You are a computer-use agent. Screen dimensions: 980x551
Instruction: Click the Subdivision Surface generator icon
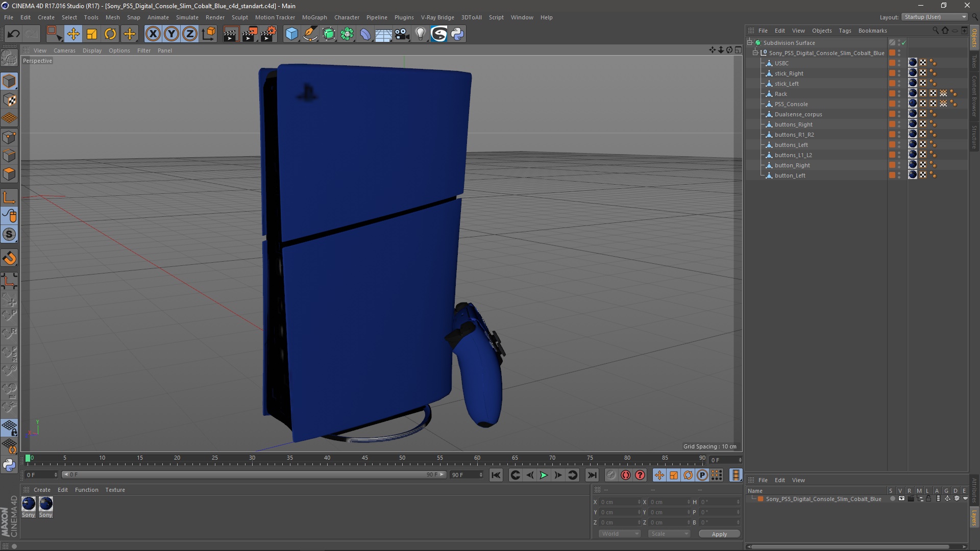tap(329, 34)
